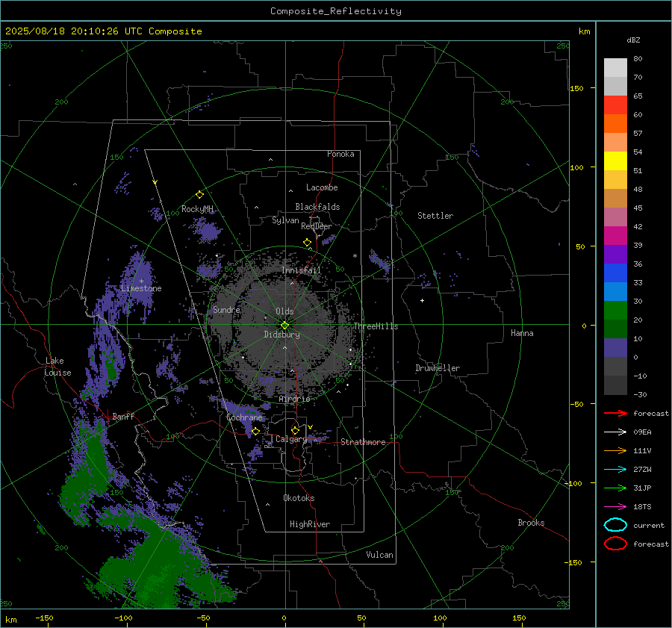This screenshot has width=672, height=628.
Task: Click the Blackfalds city label
Action: click(317, 207)
